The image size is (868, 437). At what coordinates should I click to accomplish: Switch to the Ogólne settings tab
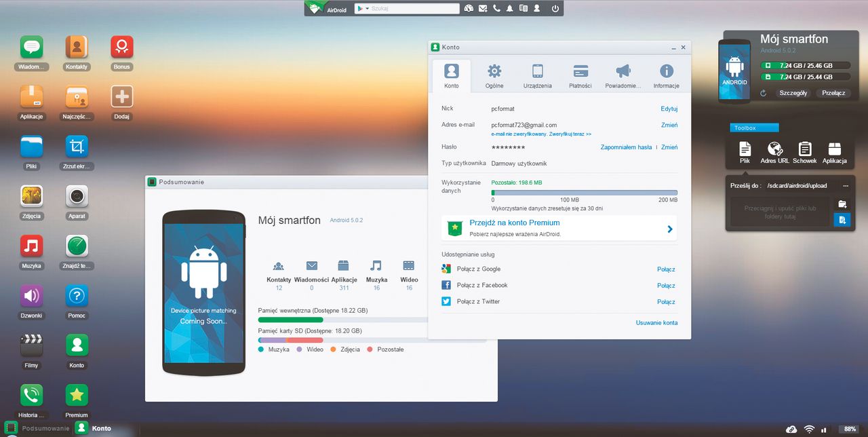click(x=494, y=75)
